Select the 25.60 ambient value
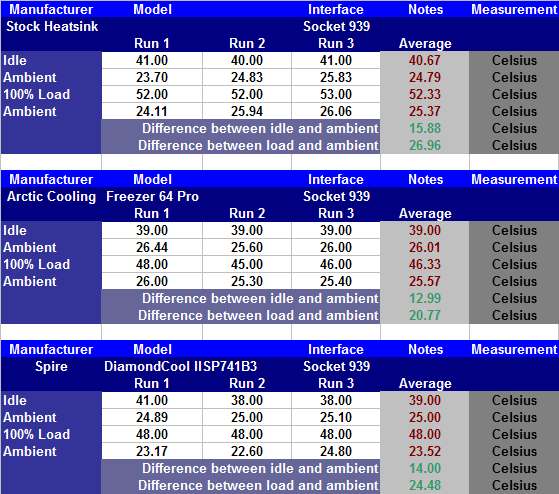 pyautogui.click(x=247, y=247)
